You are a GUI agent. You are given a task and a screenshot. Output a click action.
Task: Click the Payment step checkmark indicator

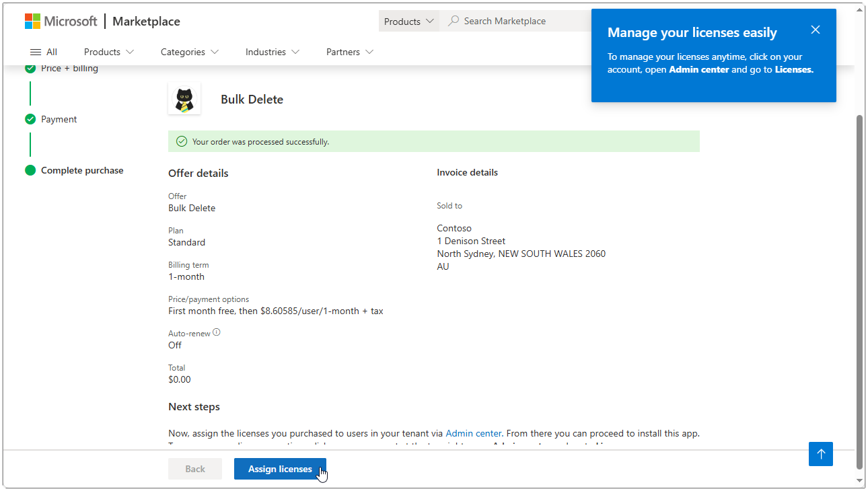point(30,119)
